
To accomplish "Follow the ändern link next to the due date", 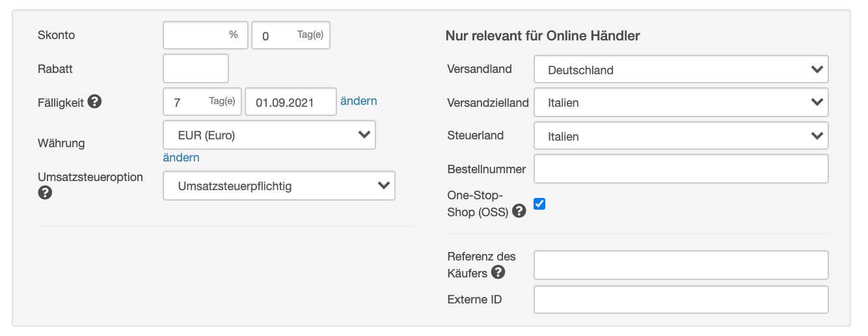I will point(359,101).
